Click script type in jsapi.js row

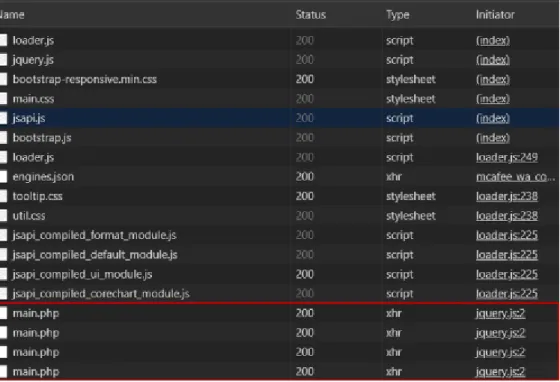click(399, 119)
